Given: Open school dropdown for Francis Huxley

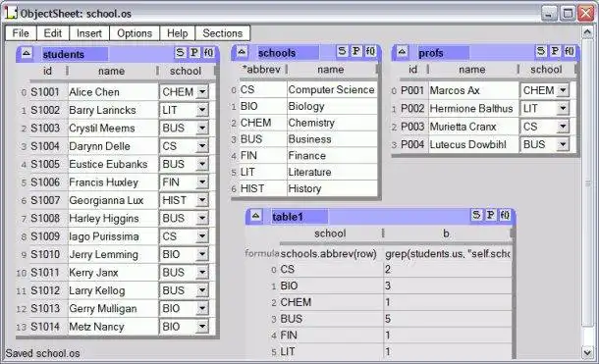Looking at the screenshot, I should (202, 182).
